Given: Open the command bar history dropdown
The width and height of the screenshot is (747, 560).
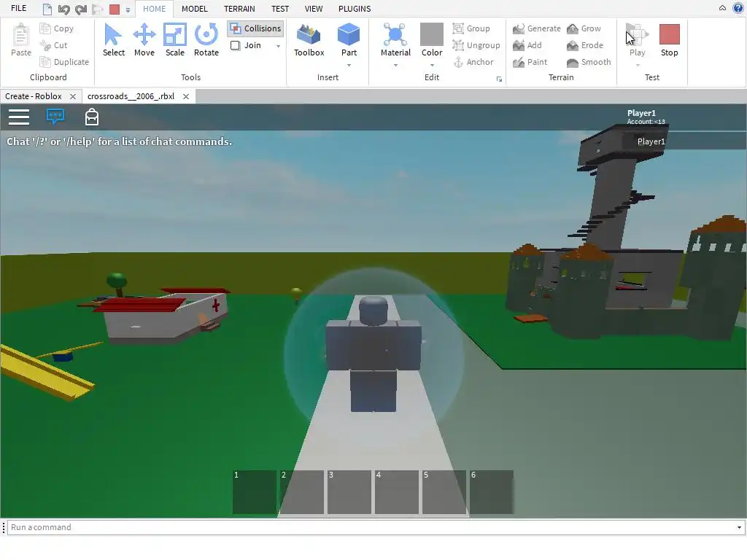Looking at the screenshot, I should tap(739, 527).
